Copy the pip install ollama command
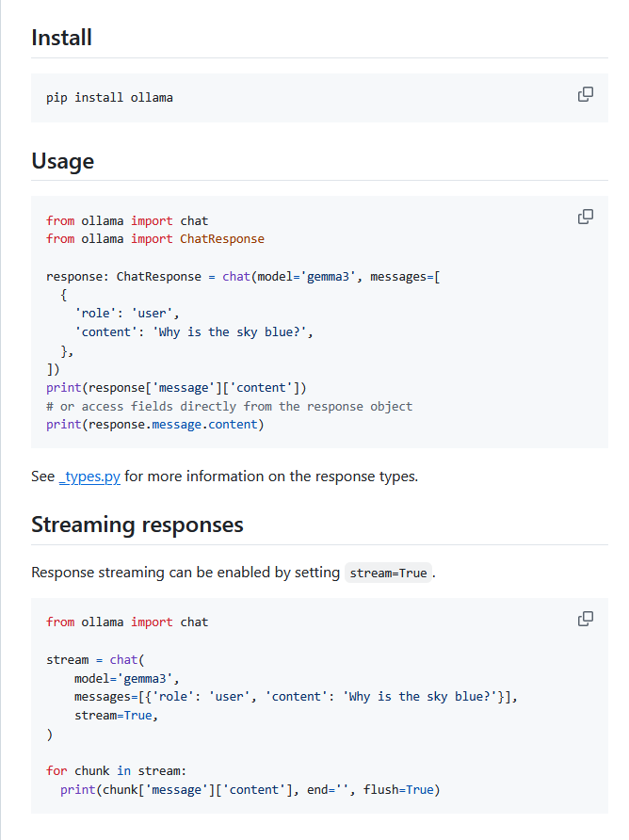The image size is (629, 840). click(585, 94)
